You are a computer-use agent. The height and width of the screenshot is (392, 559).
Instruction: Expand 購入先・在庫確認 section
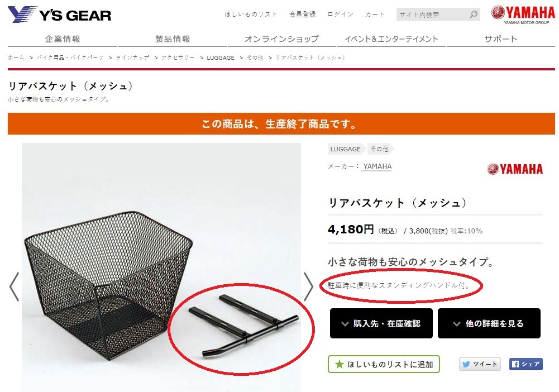pos(381,323)
